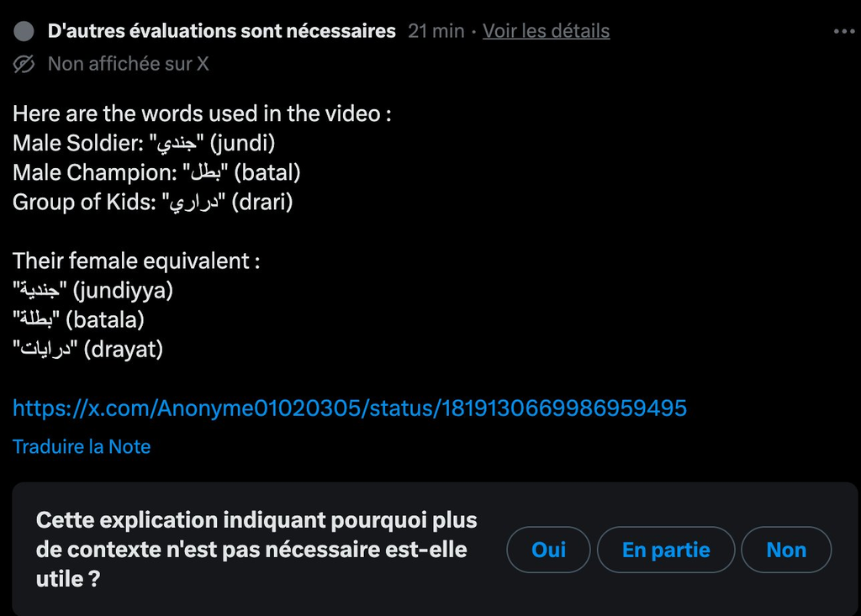Image resolution: width=861 pixels, height=616 pixels.
Task: Click the "Male Soldier" jundi line
Action: point(144,143)
